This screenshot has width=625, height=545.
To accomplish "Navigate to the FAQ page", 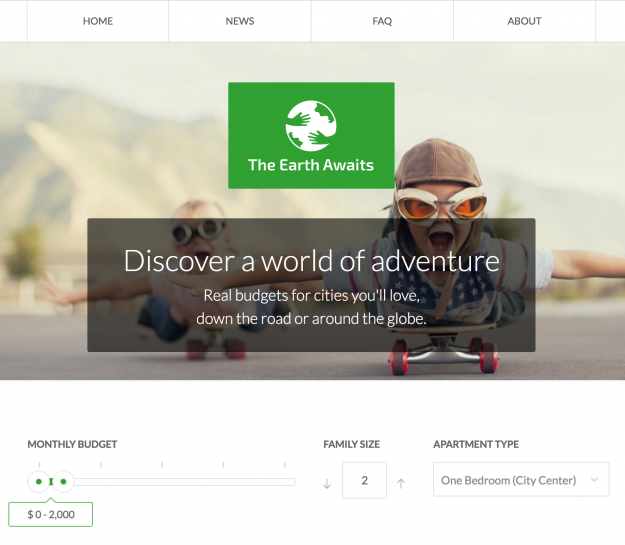I will (382, 21).
